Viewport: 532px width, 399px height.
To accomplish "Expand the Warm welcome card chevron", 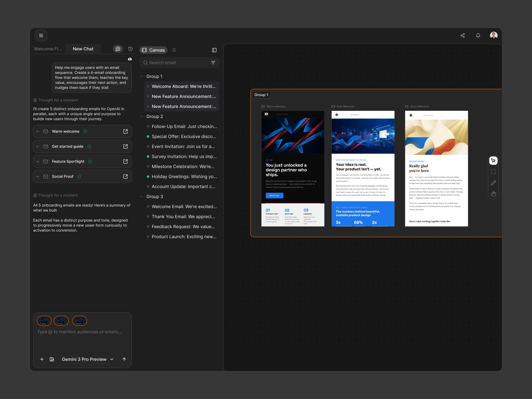I will (x=38, y=131).
